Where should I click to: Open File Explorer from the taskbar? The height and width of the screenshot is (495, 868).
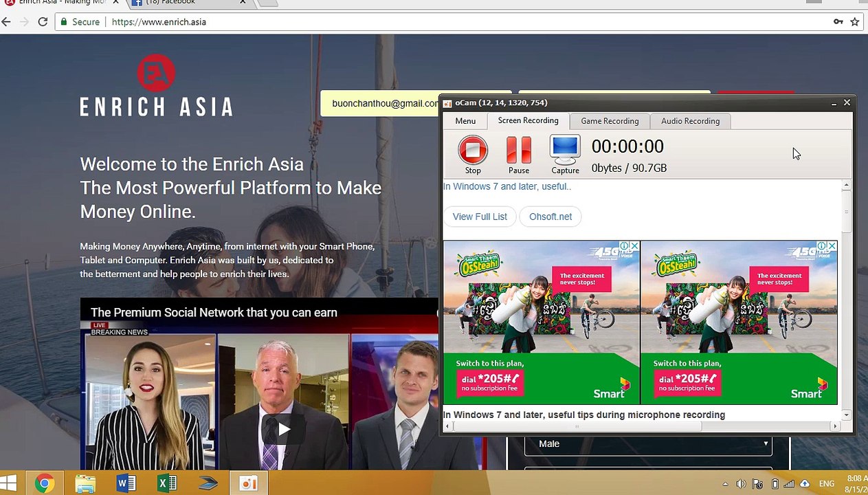pos(85,484)
